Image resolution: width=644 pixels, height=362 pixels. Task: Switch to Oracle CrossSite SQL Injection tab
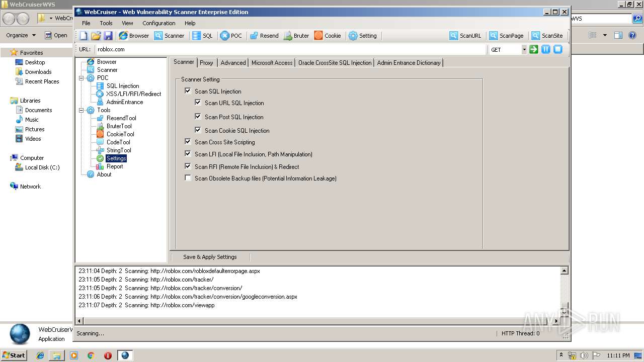[335, 63]
